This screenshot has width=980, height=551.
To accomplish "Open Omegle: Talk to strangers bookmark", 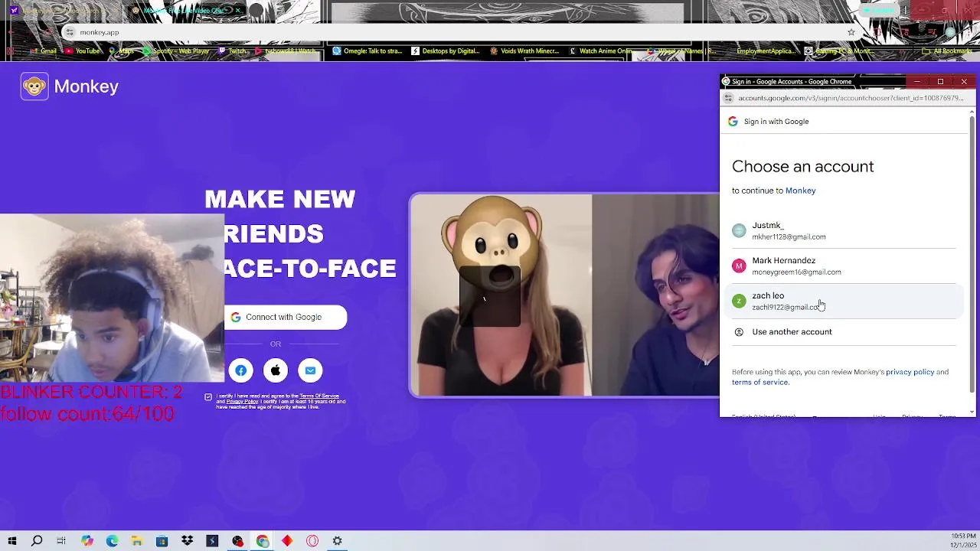I will pyautogui.click(x=367, y=51).
